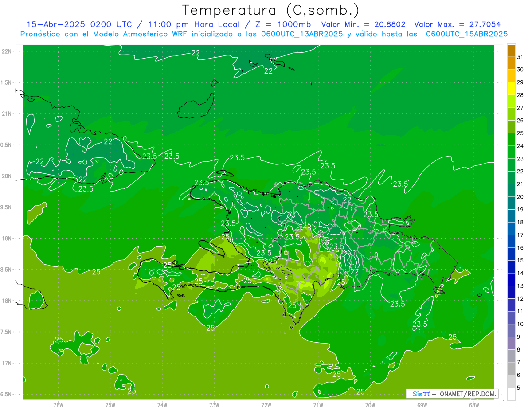
Task: Click the longitude axis label '69W'
Action: coord(422,405)
